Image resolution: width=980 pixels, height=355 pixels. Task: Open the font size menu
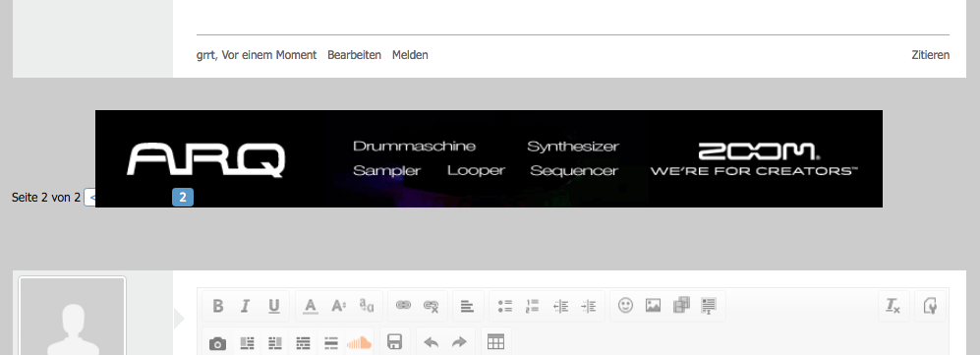tap(338, 306)
